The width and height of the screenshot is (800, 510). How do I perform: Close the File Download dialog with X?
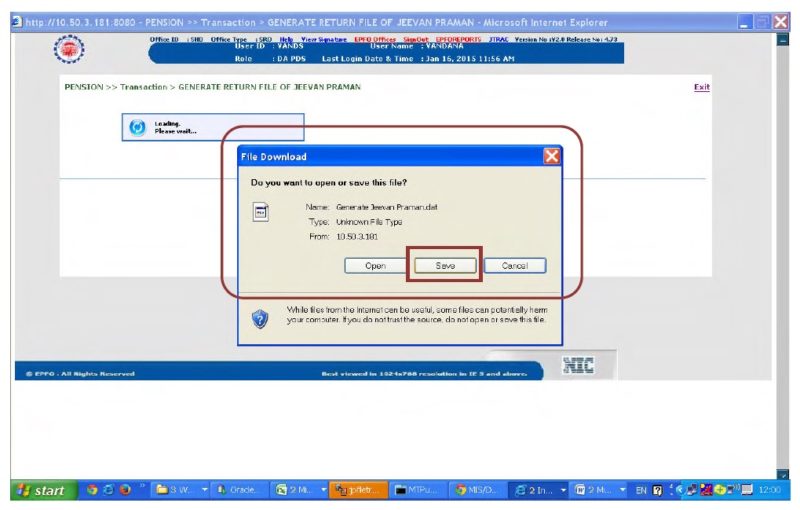pyautogui.click(x=551, y=157)
